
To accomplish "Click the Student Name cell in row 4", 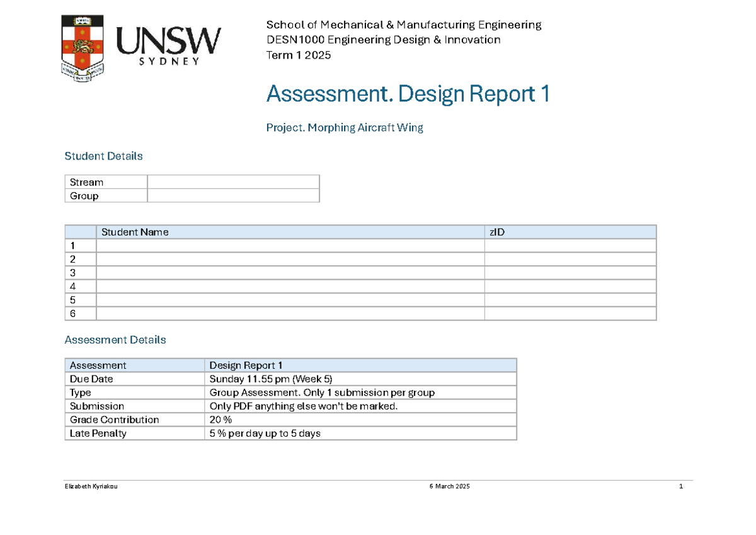I will point(290,287).
